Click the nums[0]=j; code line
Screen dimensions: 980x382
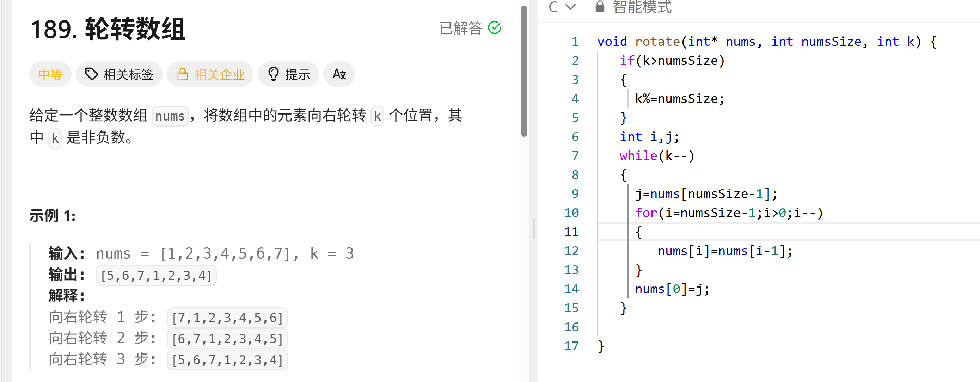click(x=672, y=289)
